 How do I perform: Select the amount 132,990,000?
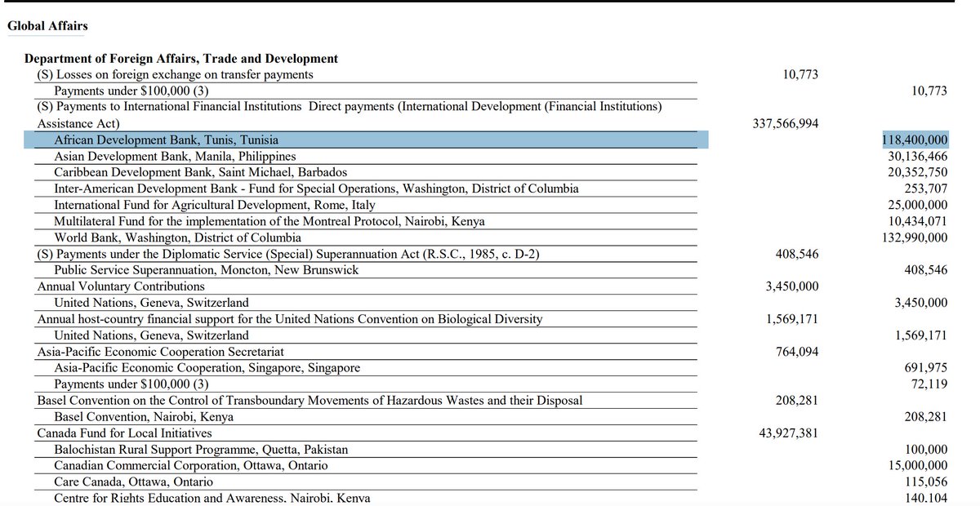coord(915,237)
